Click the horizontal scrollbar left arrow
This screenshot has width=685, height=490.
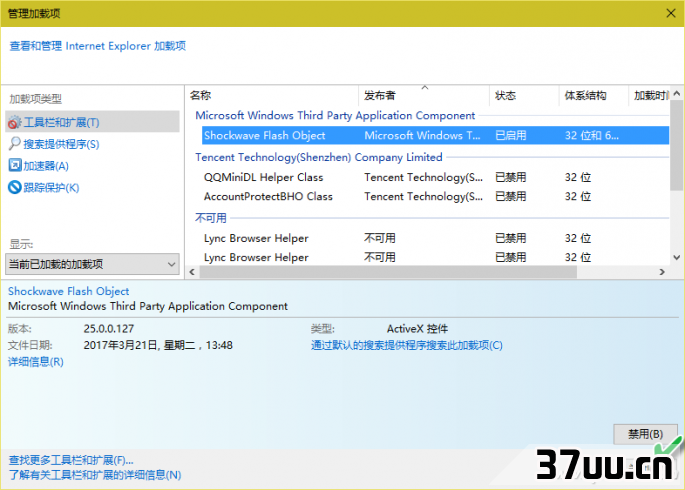[192, 272]
